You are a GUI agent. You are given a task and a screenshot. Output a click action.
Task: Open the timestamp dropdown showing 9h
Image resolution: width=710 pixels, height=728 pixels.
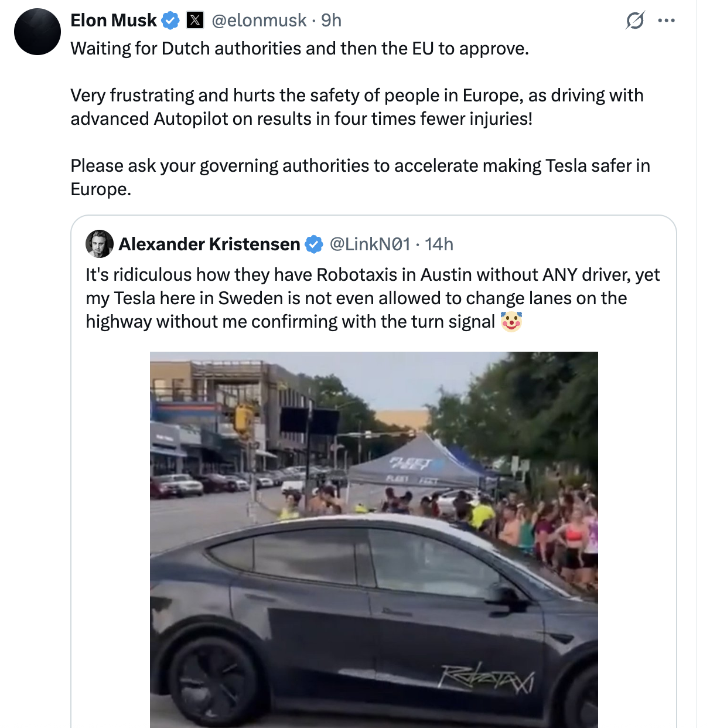(x=330, y=19)
